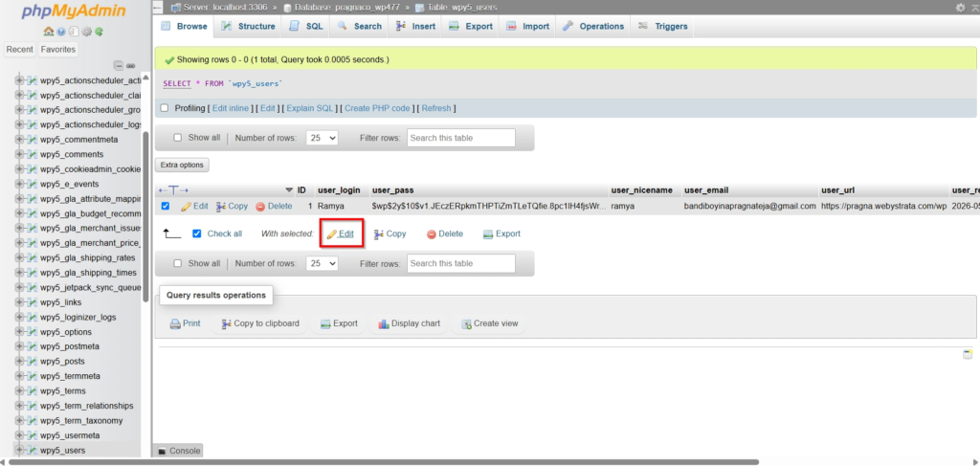Expand wpy5_postmeta tree node
Viewport: 980px width, 466px height.
click(x=19, y=346)
